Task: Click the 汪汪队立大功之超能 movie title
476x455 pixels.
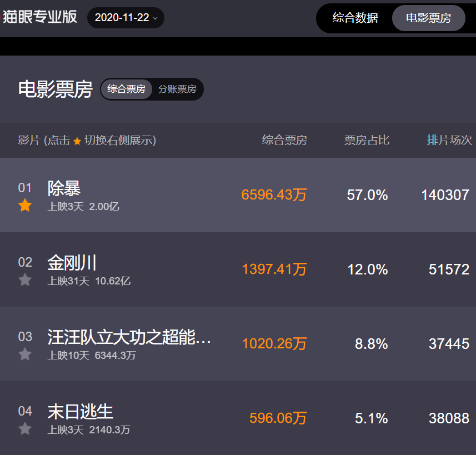Action: click(x=129, y=337)
